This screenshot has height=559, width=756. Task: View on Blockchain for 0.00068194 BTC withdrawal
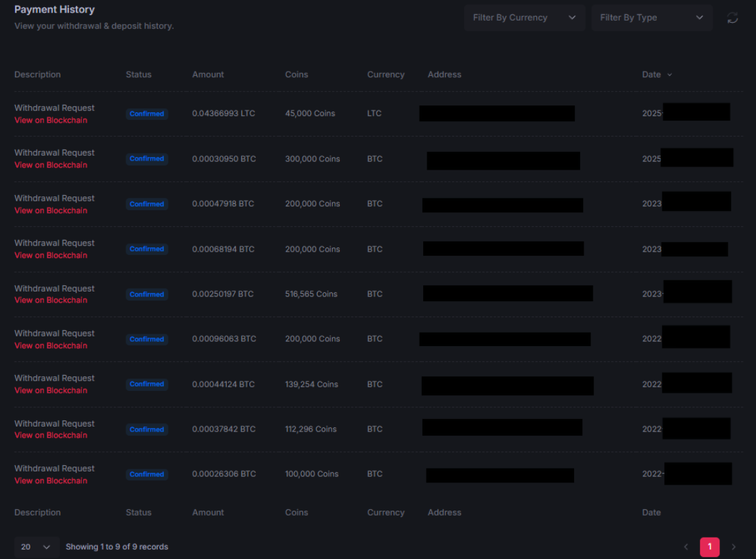(51, 255)
